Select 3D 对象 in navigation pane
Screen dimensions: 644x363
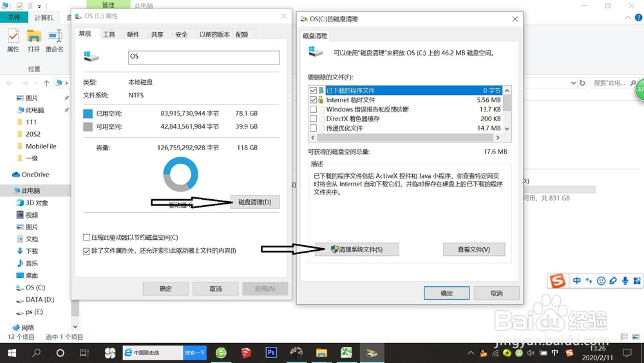(x=32, y=202)
